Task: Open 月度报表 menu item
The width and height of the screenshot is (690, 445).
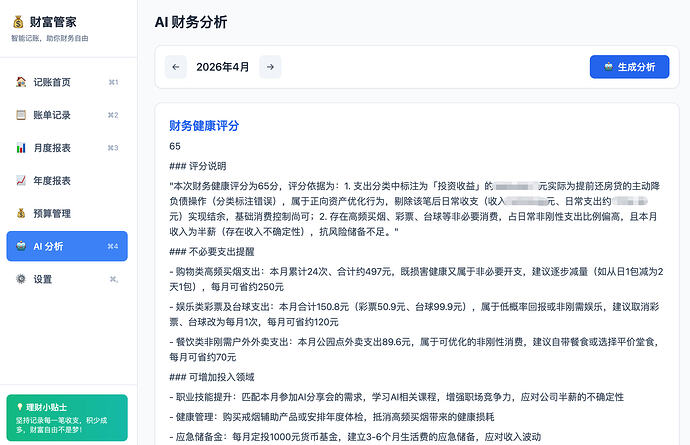Action: [67, 148]
